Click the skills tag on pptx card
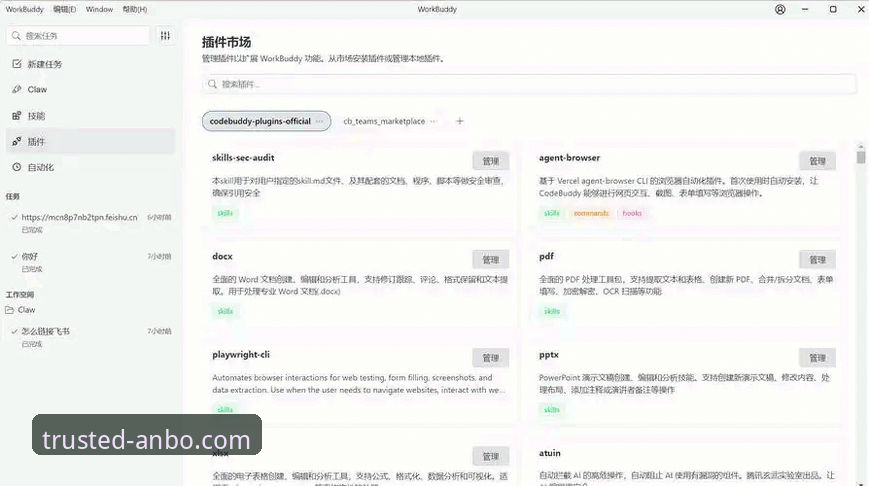This screenshot has height=486, width=869. [x=551, y=410]
